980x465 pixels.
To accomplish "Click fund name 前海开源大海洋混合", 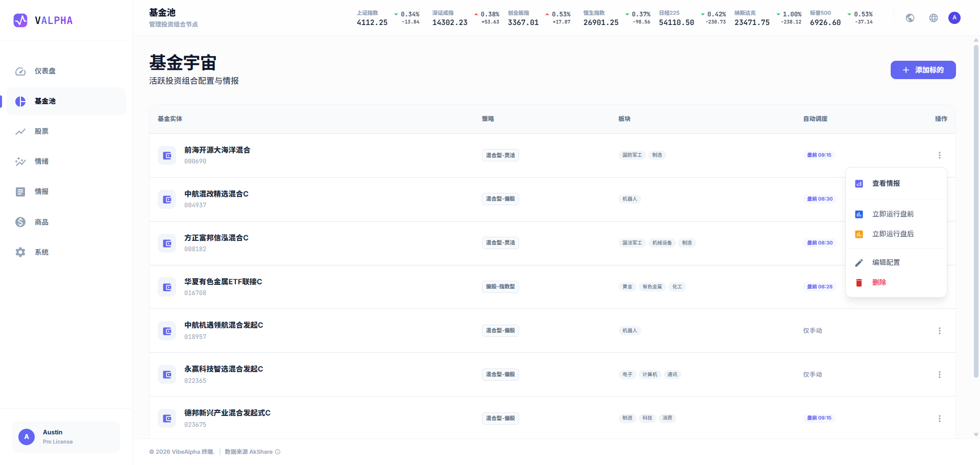I will (x=217, y=150).
